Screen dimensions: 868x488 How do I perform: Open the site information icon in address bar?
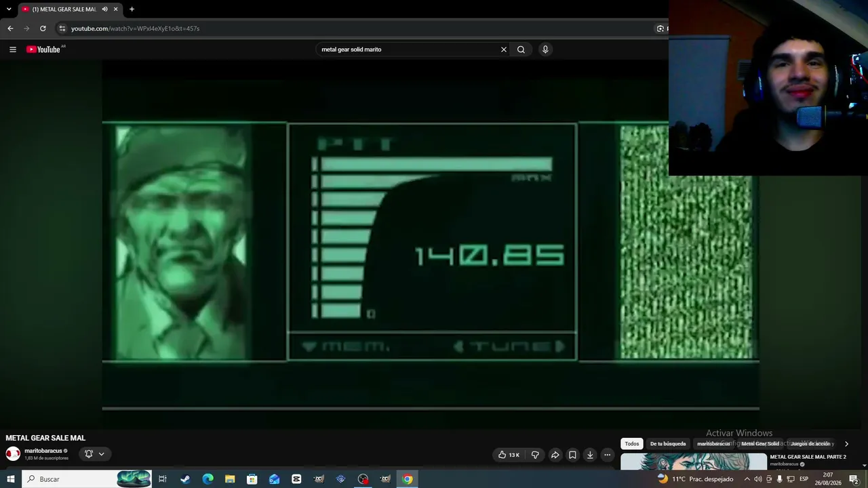pyautogui.click(x=62, y=28)
